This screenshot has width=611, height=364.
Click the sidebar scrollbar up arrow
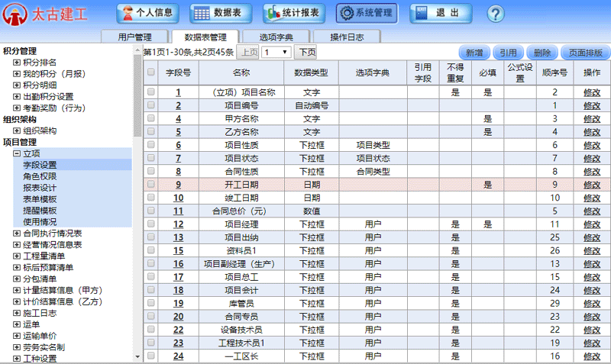pos(137,50)
